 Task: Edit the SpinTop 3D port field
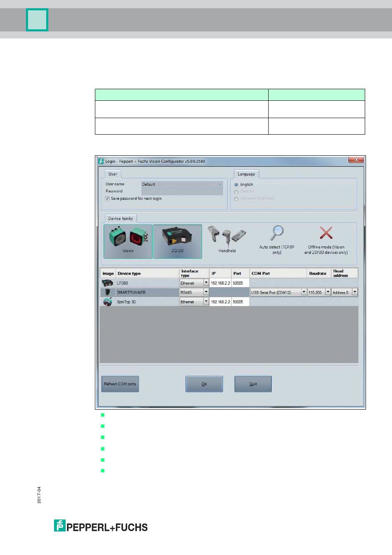coord(241,302)
